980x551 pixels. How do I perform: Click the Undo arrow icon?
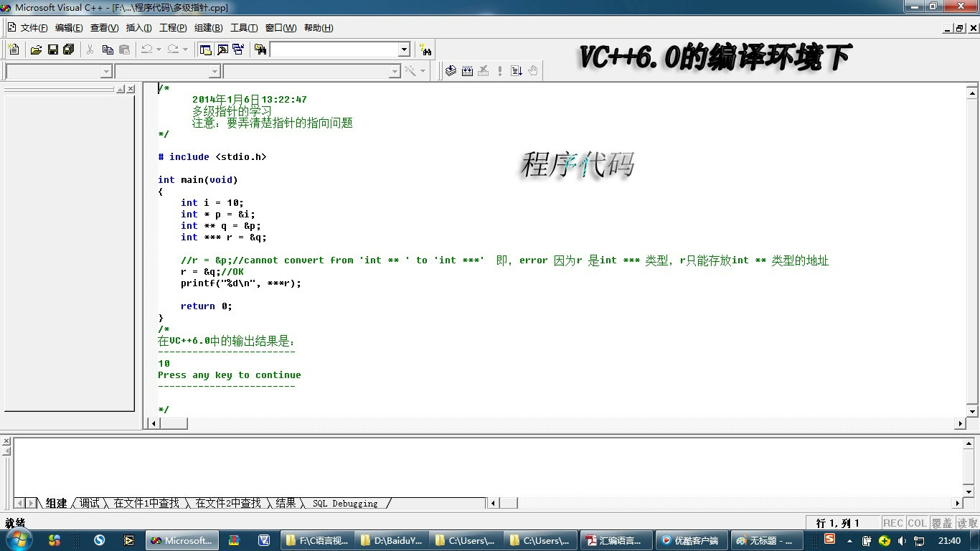(146, 50)
